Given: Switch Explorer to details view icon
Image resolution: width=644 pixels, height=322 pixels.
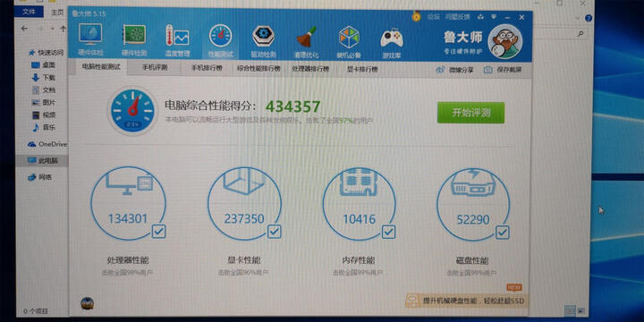Looking at the screenshot, I should tap(570, 310).
